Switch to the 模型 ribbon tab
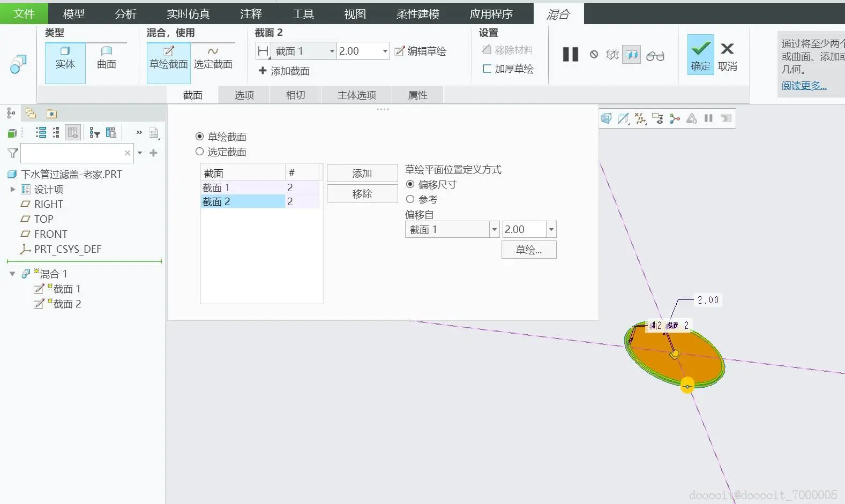The width and height of the screenshot is (845, 504). (74, 14)
